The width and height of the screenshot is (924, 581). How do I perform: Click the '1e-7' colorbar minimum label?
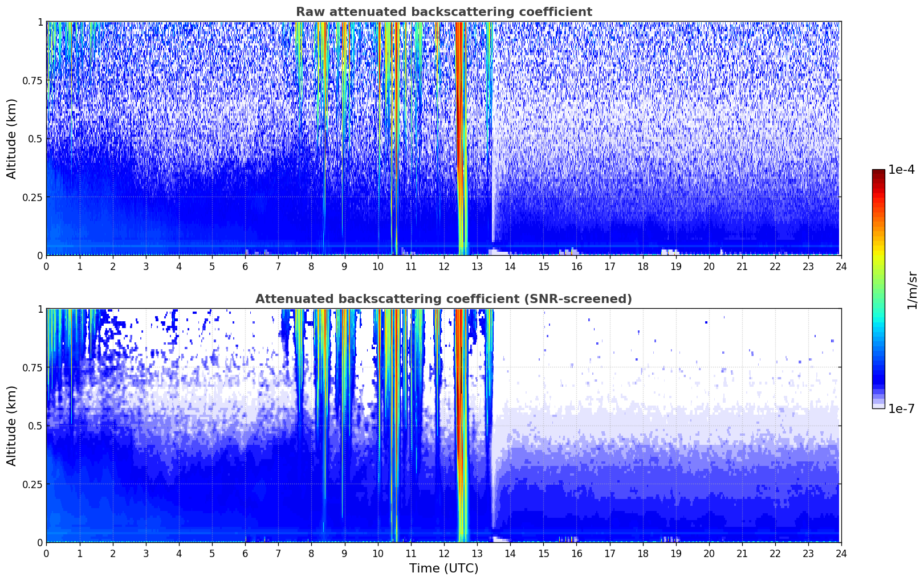tap(901, 408)
